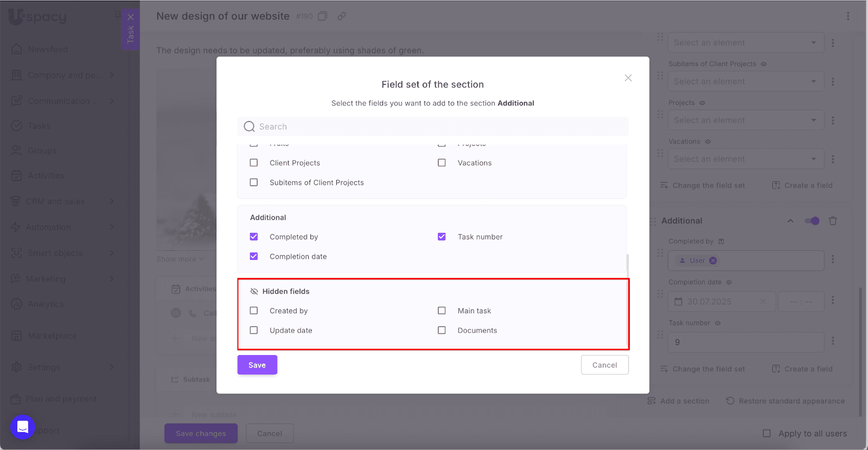Click Cancel in the field set dialog
Image resolution: width=868 pixels, height=450 pixels.
tap(604, 365)
